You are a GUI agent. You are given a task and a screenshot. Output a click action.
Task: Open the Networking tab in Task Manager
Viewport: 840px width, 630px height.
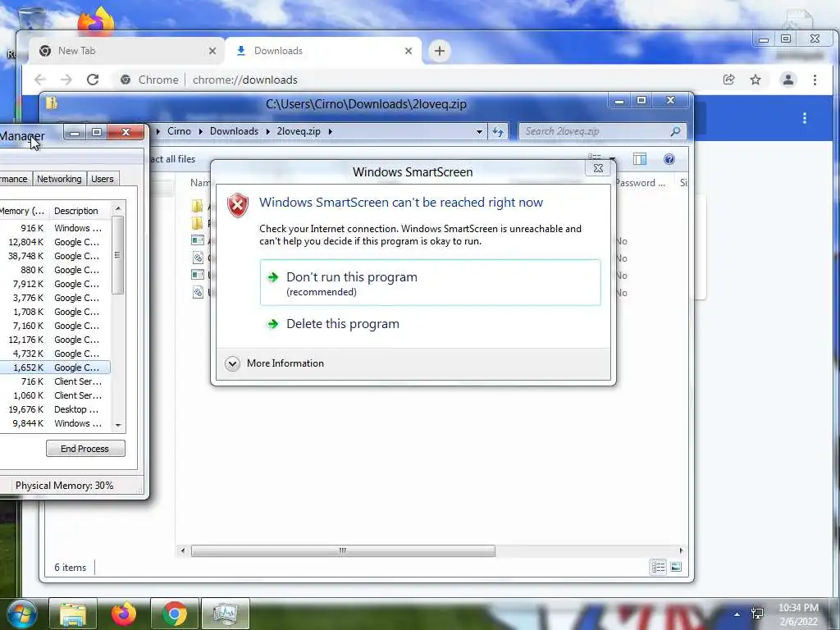(59, 179)
